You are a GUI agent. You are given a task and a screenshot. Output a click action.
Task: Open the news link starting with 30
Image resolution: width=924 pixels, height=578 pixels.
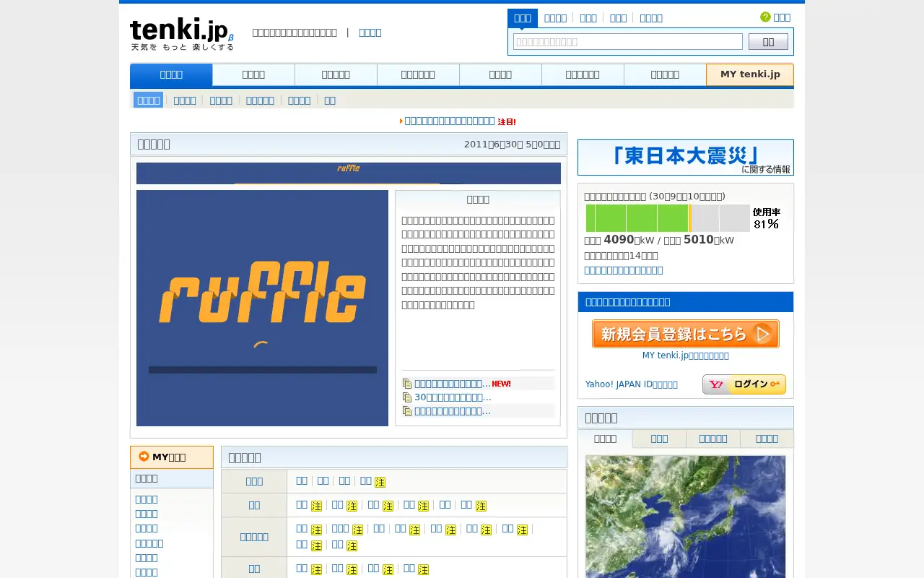453,397
